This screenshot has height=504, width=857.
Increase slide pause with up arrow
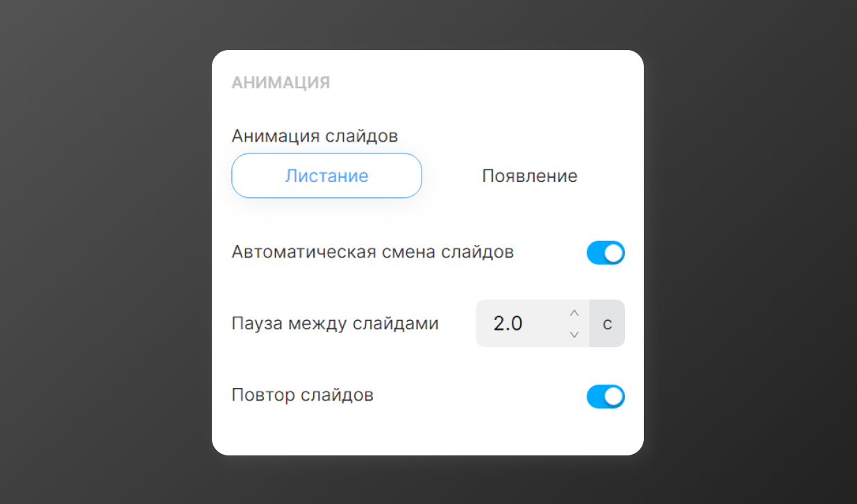pos(574,313)
